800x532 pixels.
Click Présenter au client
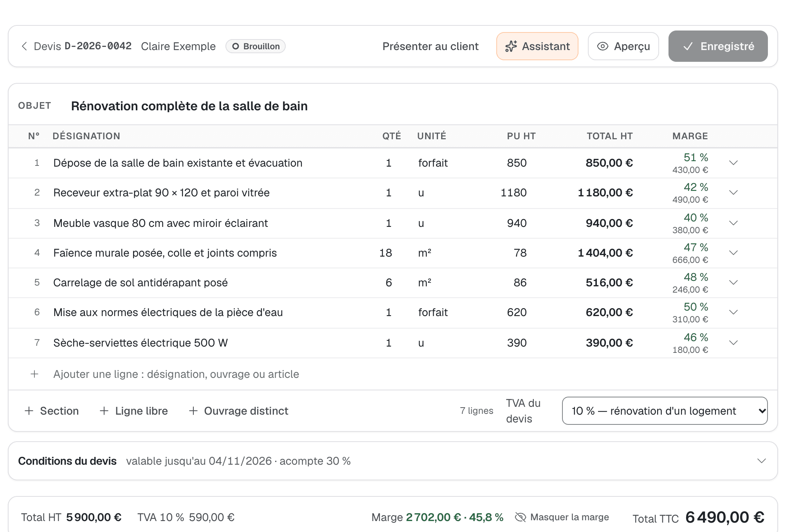coord(430,46)
